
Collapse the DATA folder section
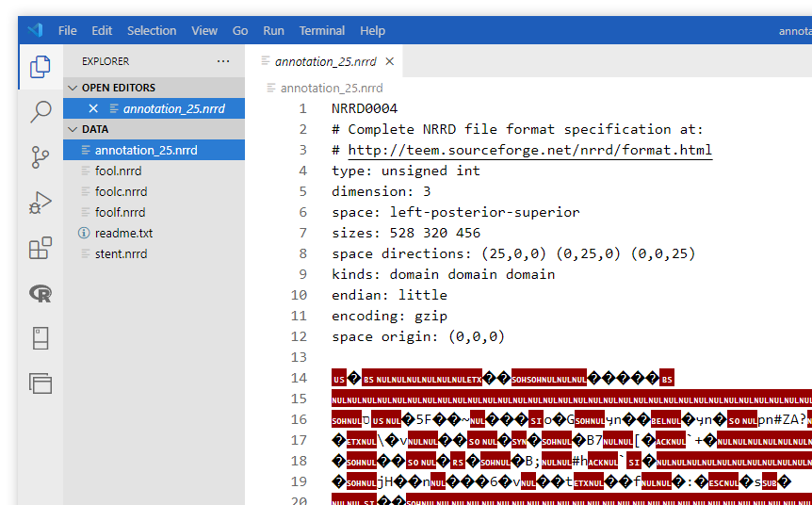coord(73,129)
